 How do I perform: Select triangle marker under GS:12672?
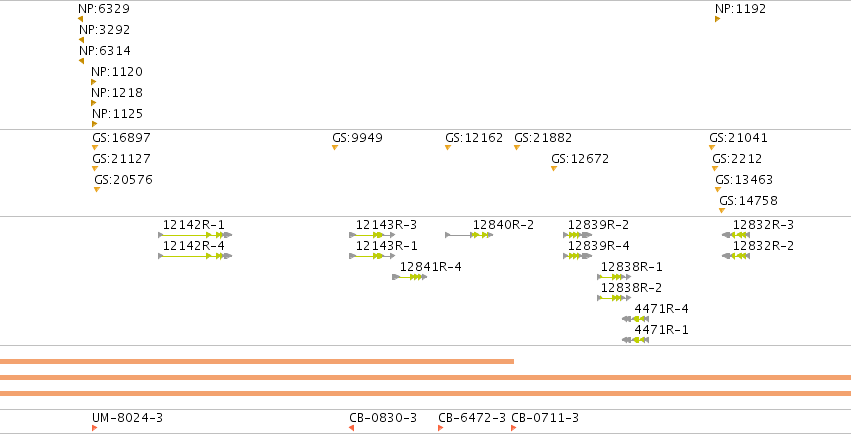click(x=554, y=168)
